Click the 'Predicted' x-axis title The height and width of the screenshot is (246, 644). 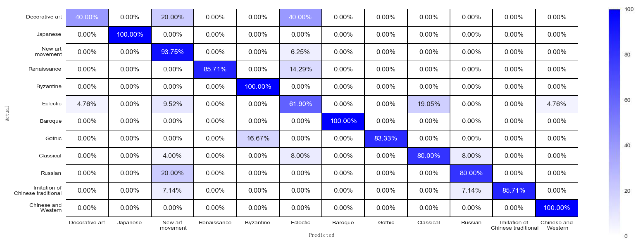[x=321, y=235]
